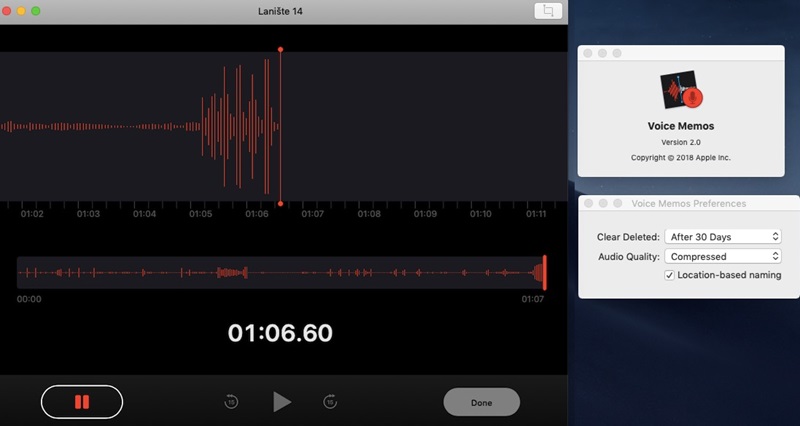Skip back 15 seconds
This screenshot has height=426, width=800.
click(231, 402)
